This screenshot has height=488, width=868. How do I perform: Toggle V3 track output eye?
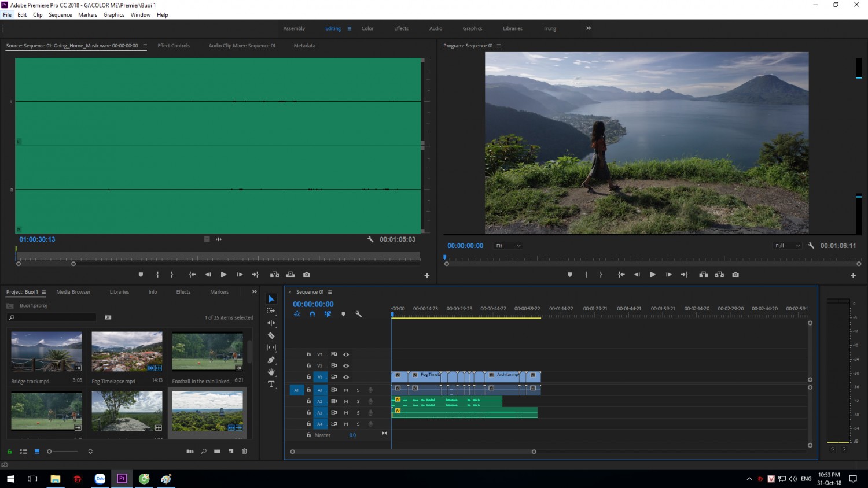[x=346, y=354]
